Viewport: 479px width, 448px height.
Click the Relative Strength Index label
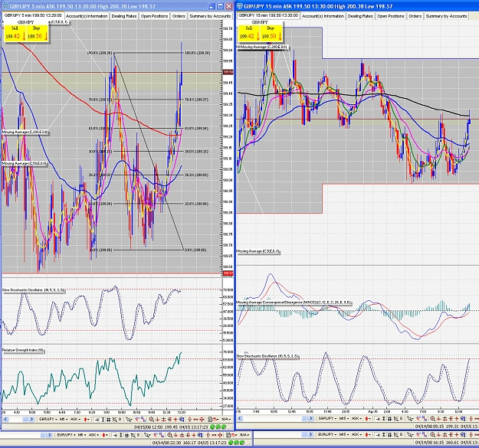23,351
